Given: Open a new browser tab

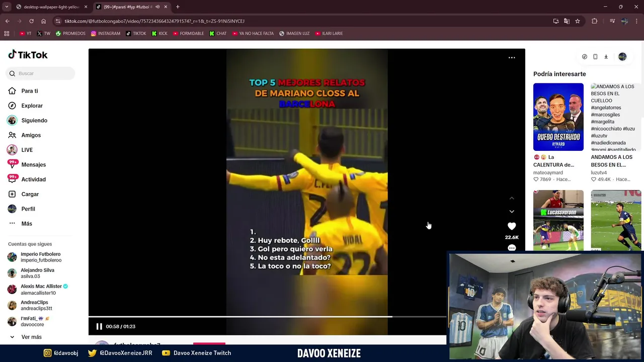Looking at the screenshot, I should click(x=178, y=7).
